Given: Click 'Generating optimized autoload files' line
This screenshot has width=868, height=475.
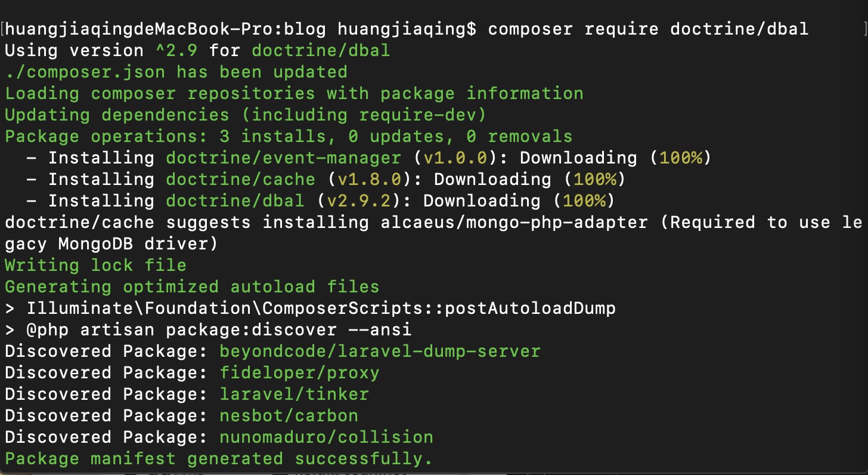Looking at the screenshot, I should pyautogui.click(x=192, y=286).
